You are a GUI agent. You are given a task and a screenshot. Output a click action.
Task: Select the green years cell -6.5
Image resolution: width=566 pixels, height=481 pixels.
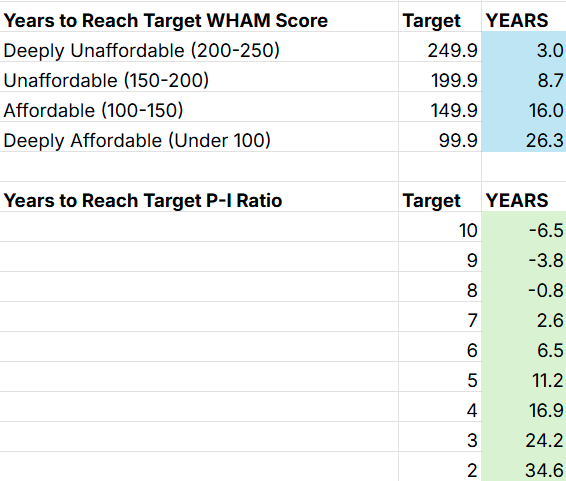[524, 227]
